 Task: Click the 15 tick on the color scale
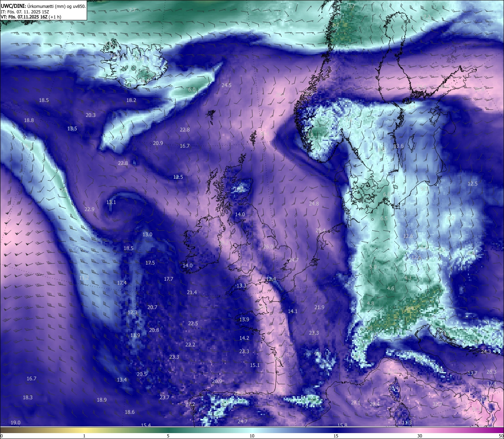336,436
